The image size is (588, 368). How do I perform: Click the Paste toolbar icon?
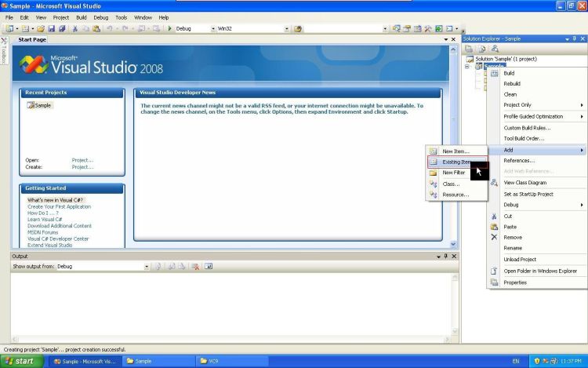[x=96, y=28]
